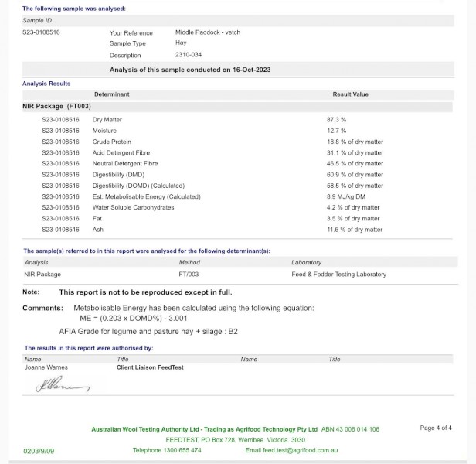The height and width of the screenshot is (464, 476).
Task: Click the 'Water Soluble Carbohydrates' label
Action: pos(133,207)
